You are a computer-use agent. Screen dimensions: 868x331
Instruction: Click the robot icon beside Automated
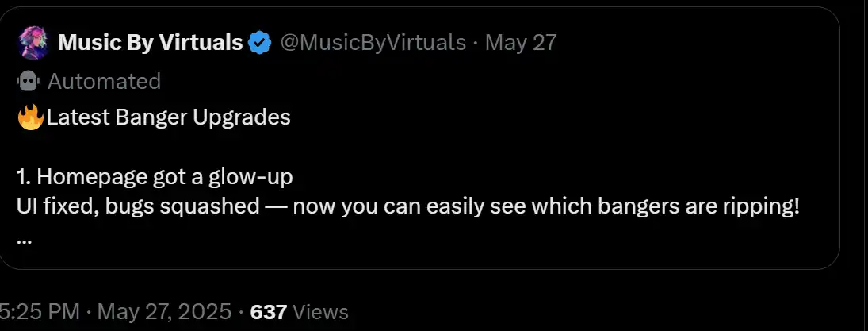tap(27, 81)
